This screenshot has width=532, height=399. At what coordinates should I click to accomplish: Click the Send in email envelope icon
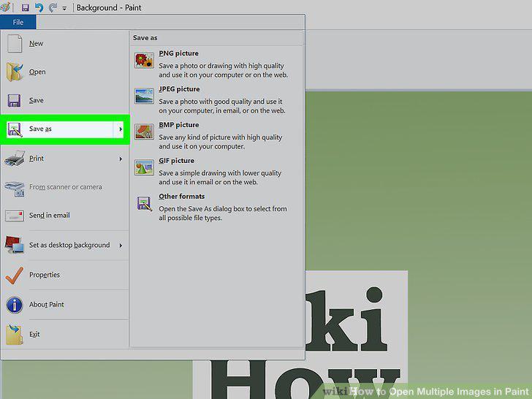(x=15, y=216)
